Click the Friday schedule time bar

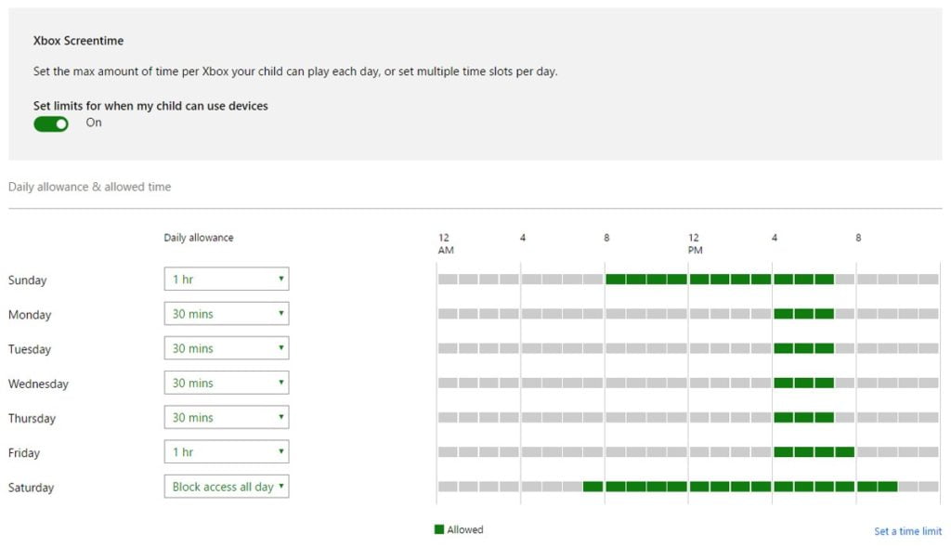[x=688, y=452]
